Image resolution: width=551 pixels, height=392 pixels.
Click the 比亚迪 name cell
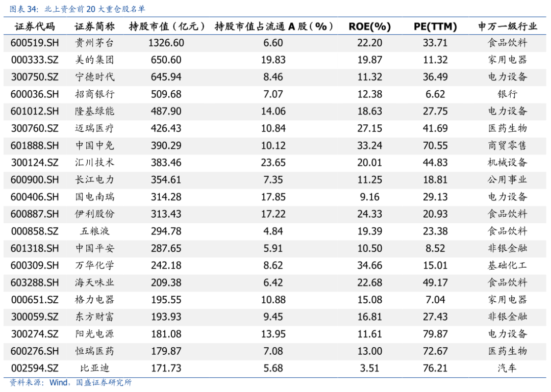click(x=94, y=368)
